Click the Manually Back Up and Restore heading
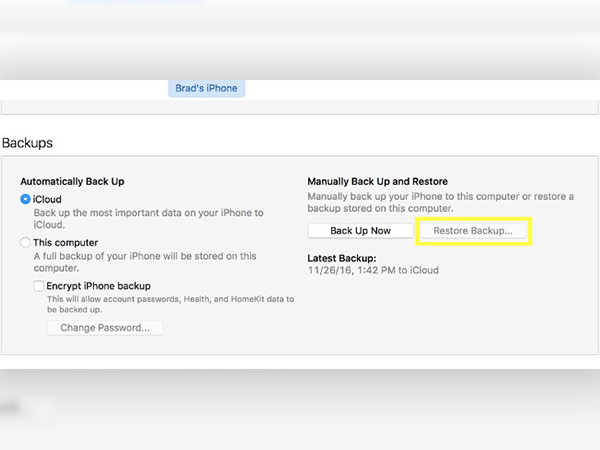The width and height of the screenshot is (600, 450). point(377,181)
